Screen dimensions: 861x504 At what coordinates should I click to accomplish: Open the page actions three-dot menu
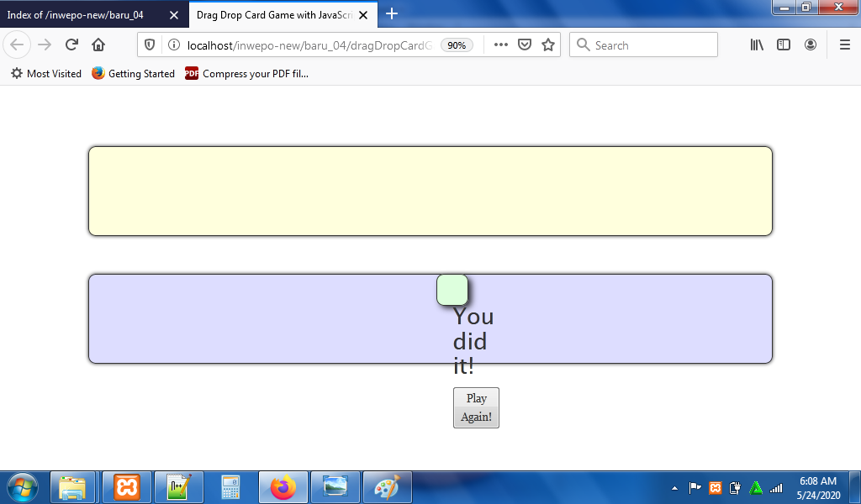click(501, 45)
